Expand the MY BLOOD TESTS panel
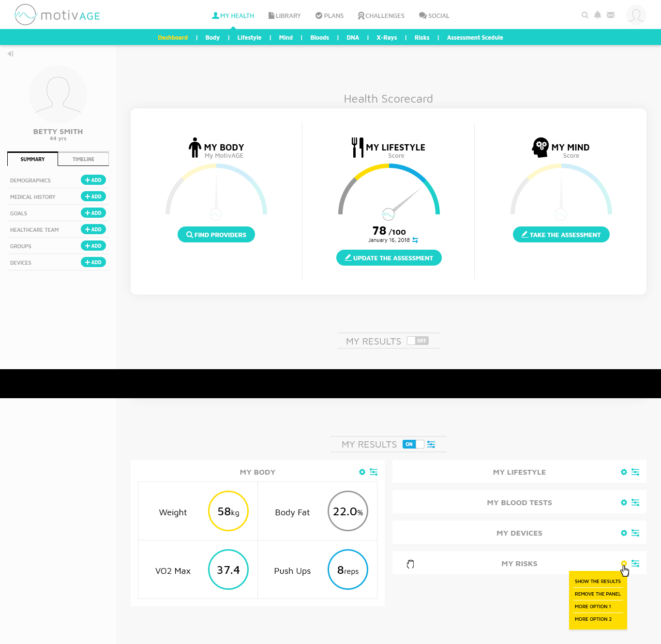 point(519,502)
